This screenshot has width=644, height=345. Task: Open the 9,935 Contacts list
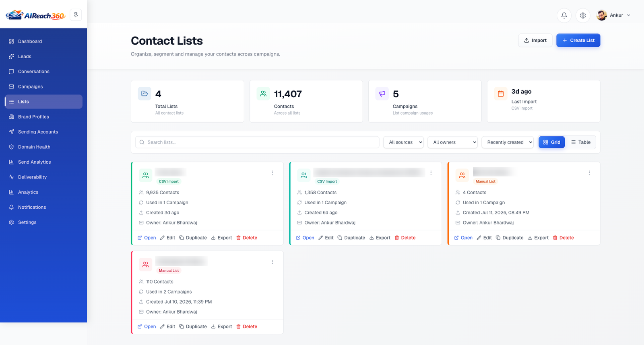(147, 238)
